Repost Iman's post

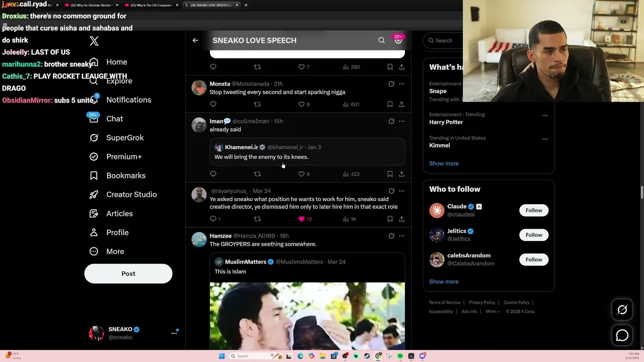(257, 174)
